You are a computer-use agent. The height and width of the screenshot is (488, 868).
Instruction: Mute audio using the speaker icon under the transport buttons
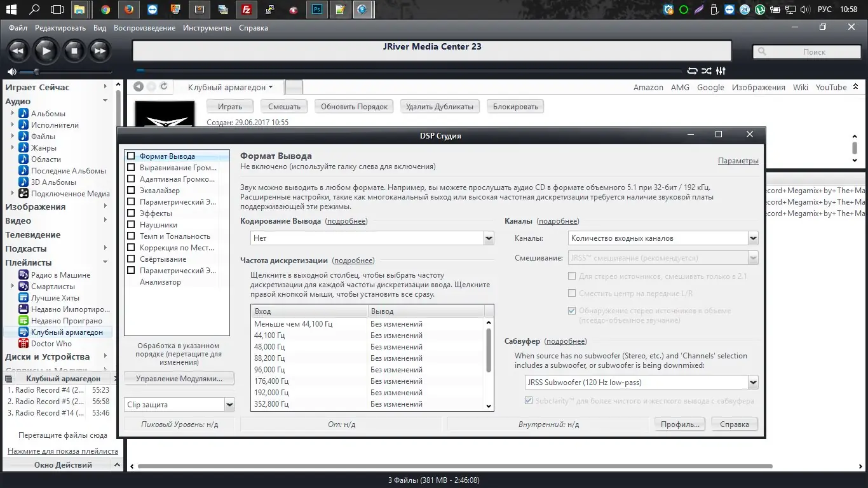[x=12, y=72]
